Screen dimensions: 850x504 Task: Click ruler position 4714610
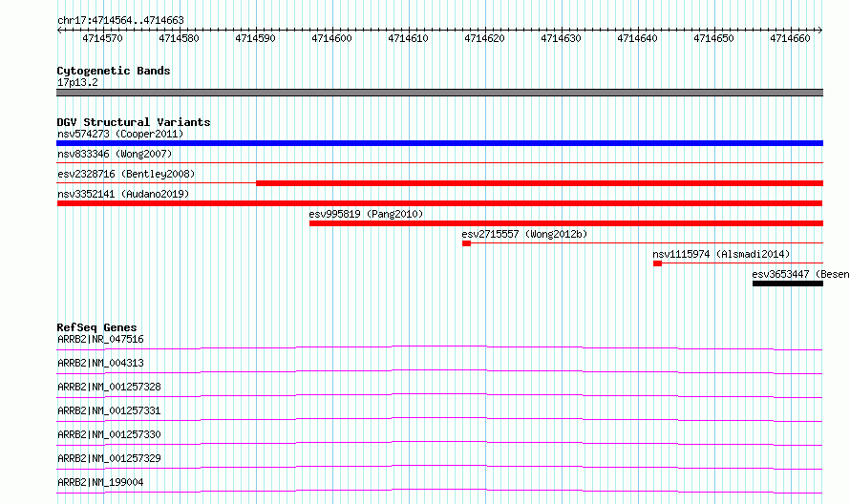408,38
